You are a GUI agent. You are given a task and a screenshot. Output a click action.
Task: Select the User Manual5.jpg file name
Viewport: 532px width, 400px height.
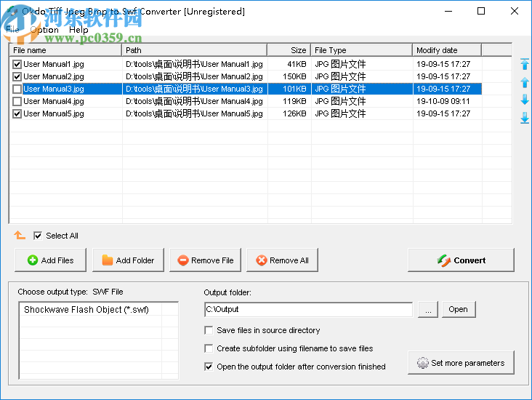(x=54, y=113)
